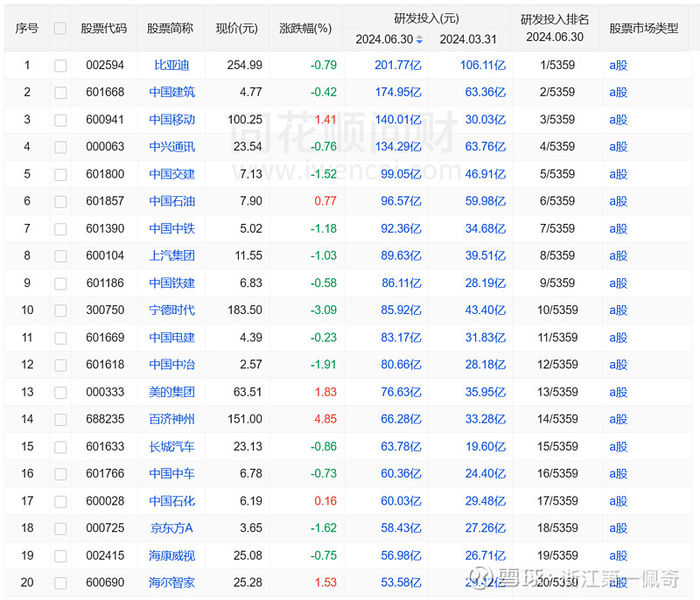The image size is (700, 600).
Task: Click the 涨跌幅(%) column header
Action: click(305, 29)
